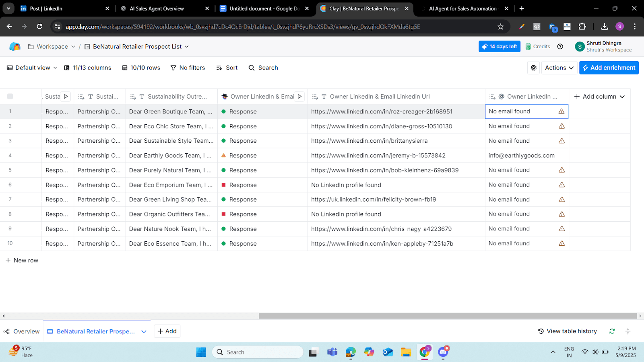Open Outlook from taskbar

point(388,352)
